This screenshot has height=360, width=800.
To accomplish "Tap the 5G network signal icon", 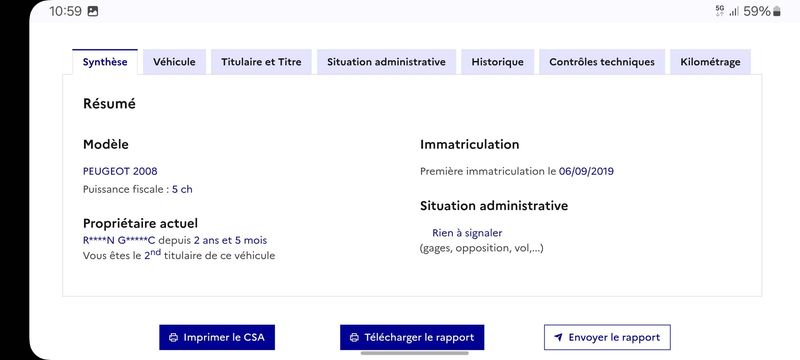I will [x=720, y=11].
